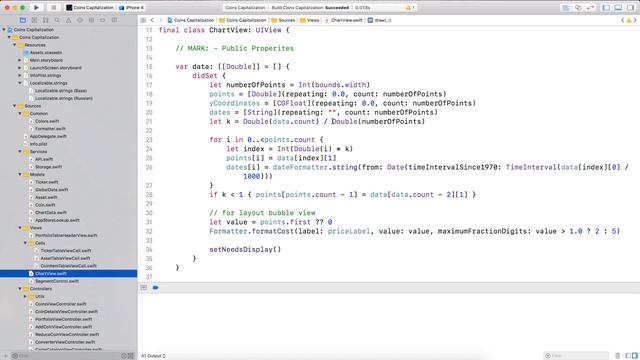
Task: Show the Project navigator folder icon
Action: [x=23, y=20]
